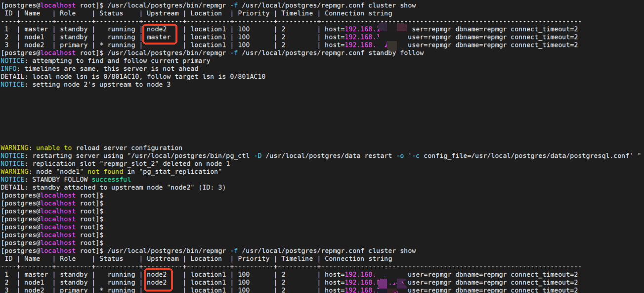644x293 pixels.
Task: Click 'WARNING: unable to reload server configuration' line
Action: point(91,148)
